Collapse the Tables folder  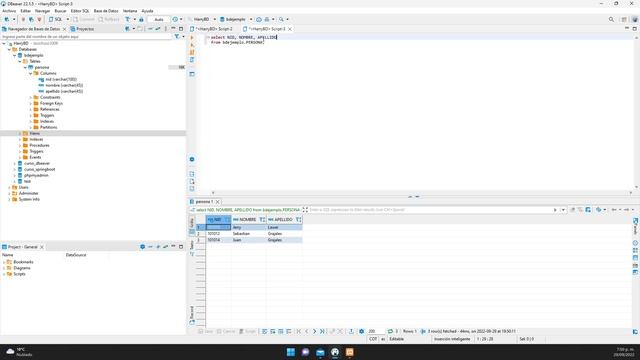pos(20,61)
